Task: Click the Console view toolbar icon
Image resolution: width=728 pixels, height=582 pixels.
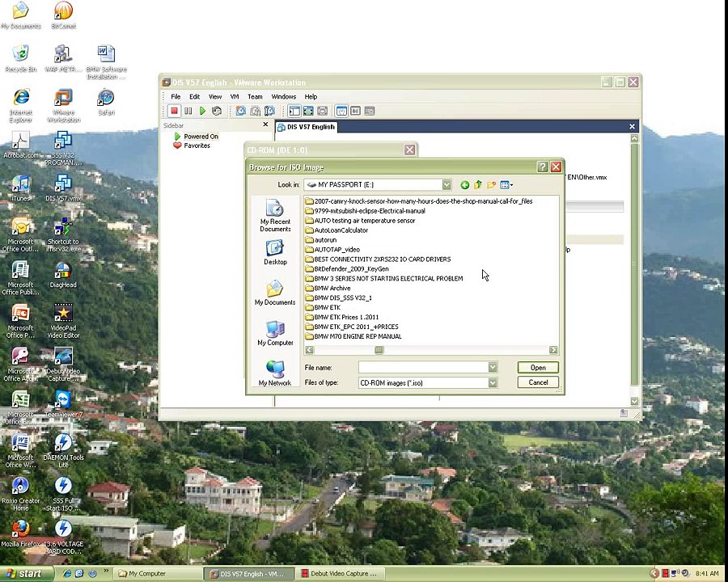Action: tap(370, 111)
